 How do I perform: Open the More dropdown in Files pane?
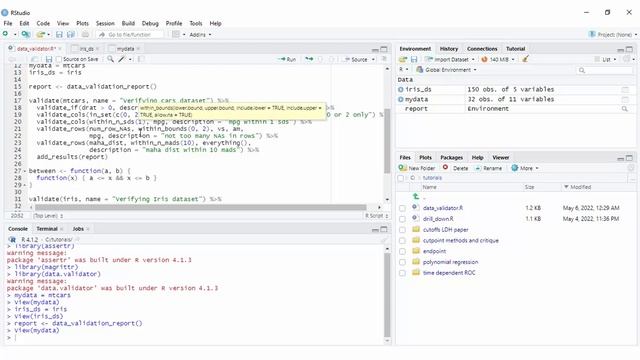tap(525, 168)
